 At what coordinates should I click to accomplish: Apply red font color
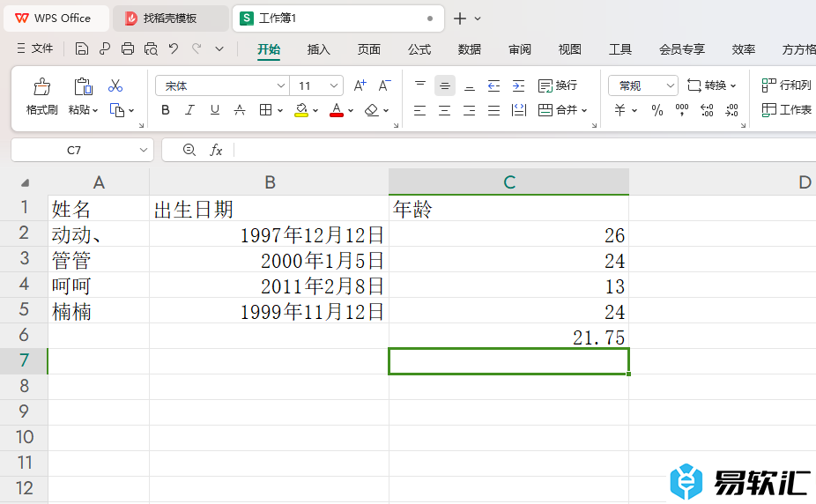pyautogui.click(x=337, y=110)
